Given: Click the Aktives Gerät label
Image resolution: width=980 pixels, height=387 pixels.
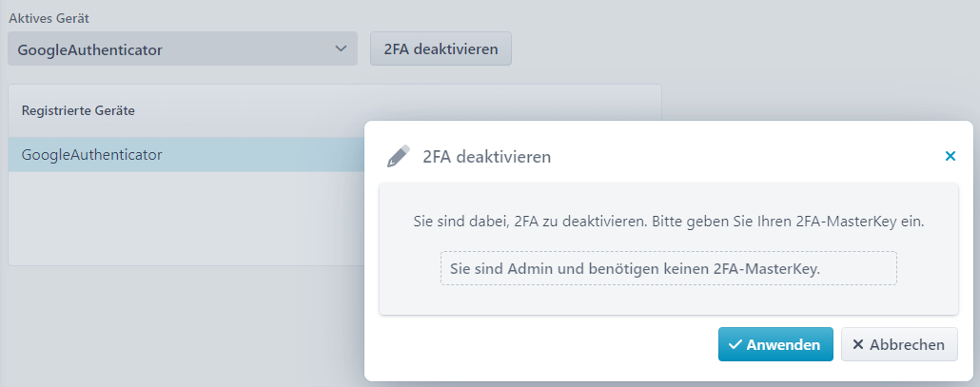Looking at the screenshot, I should click(49, 19).
